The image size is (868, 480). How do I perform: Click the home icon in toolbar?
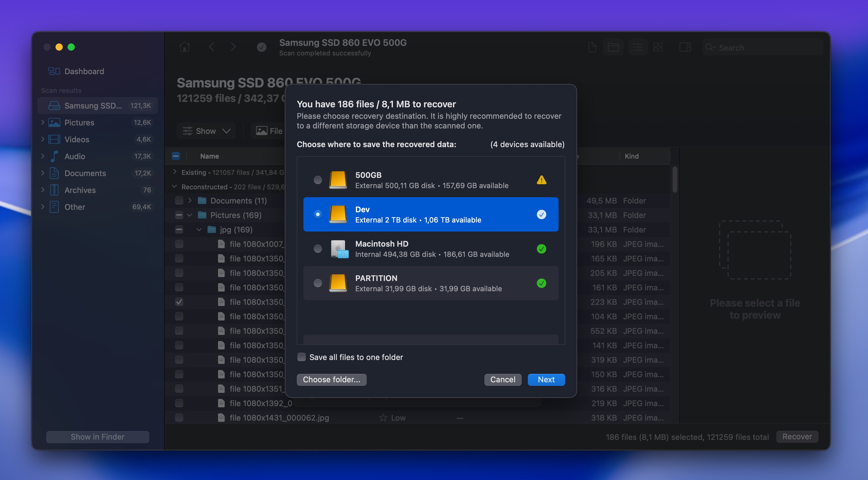(x=184, y=47)
